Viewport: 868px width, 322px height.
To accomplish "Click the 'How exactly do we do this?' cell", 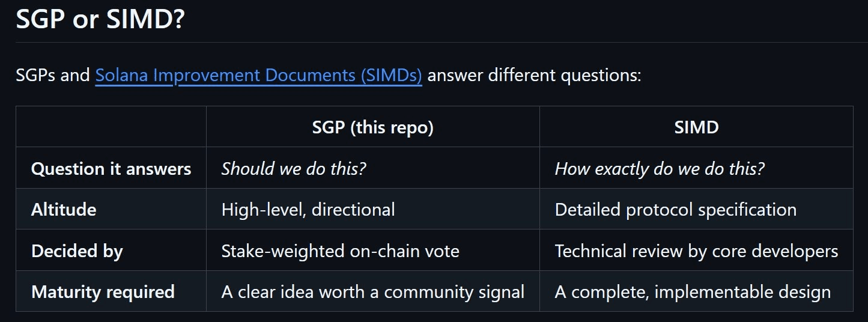I will pyautogui.click(x=696, y=169).
